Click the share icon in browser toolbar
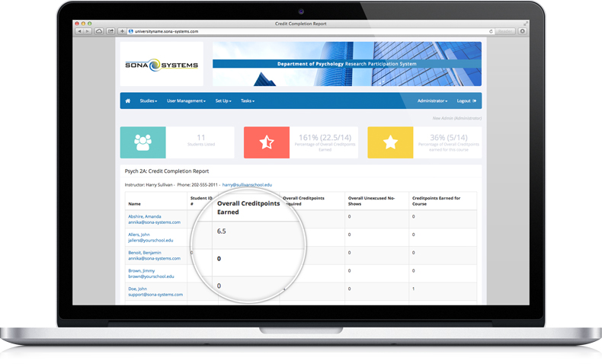 point(110,31)
